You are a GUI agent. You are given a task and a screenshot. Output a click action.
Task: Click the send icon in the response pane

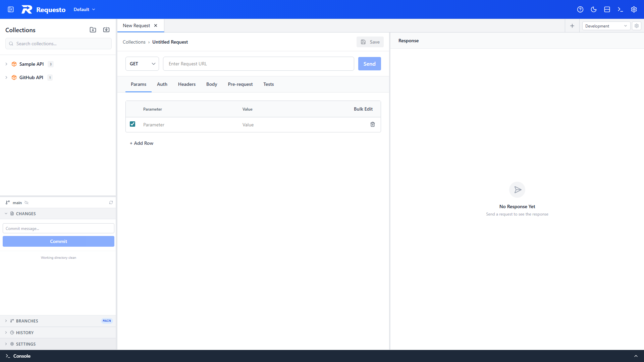click(x=517, y=190)
